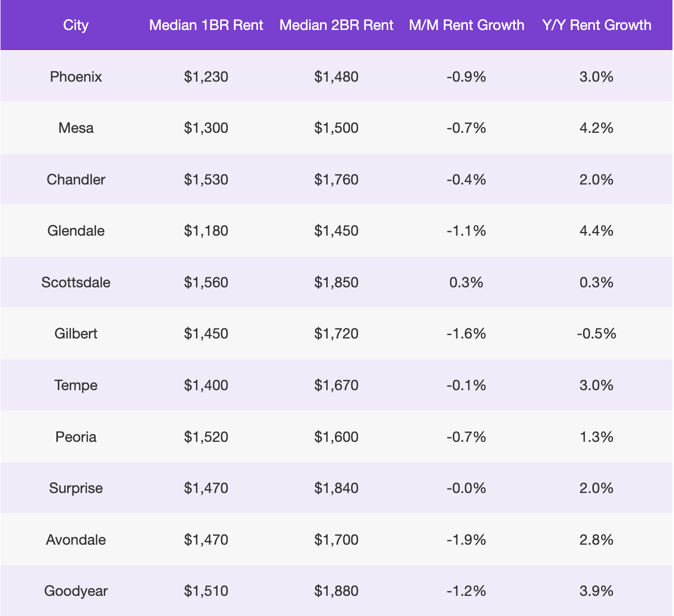The width and height of the screenshot is (674, 616).
Task: Click the Median 1BR Rent header
Action: [206, 25]
